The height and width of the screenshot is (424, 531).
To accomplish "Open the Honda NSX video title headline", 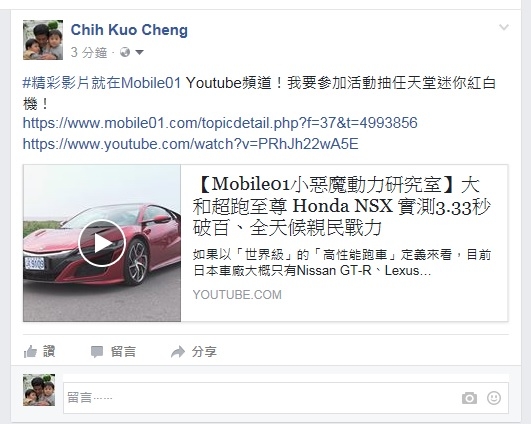I will (x=342, y=206).
